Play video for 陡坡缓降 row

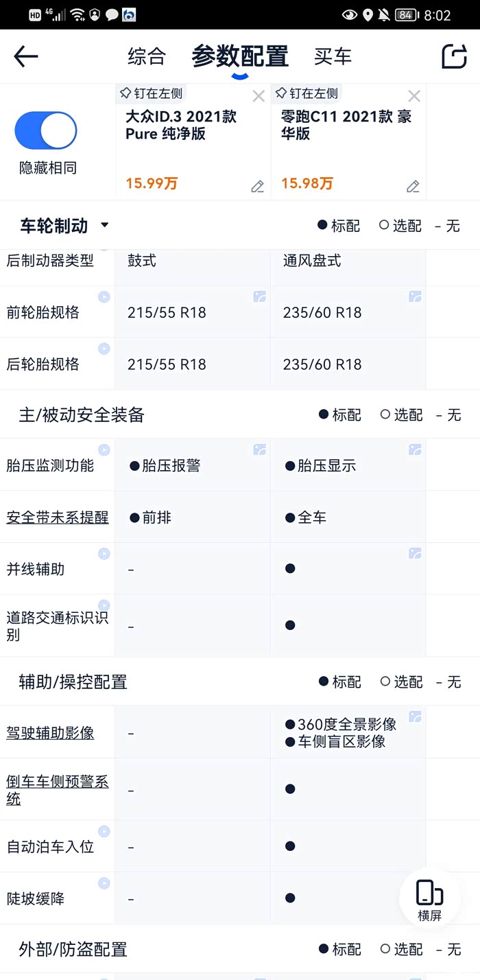(x=104, y=883)
